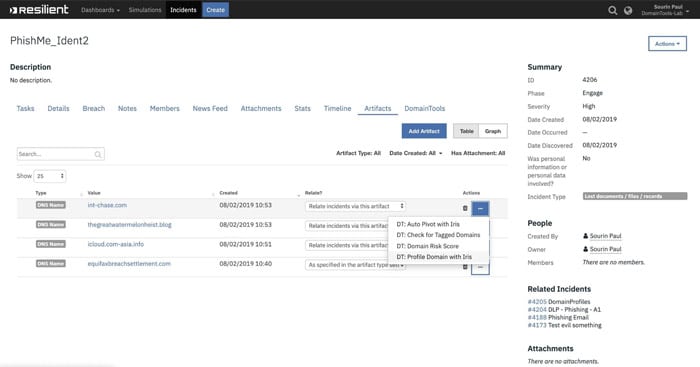This screenshot has height=367, width=700.
Task: Open the search magnifier in top bar
Action: (612, 10)
